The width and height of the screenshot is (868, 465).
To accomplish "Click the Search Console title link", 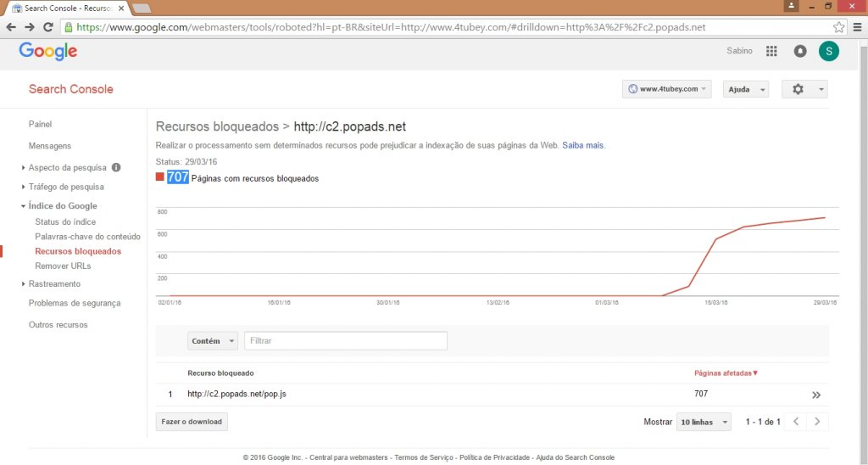I will tap(71, 89).
